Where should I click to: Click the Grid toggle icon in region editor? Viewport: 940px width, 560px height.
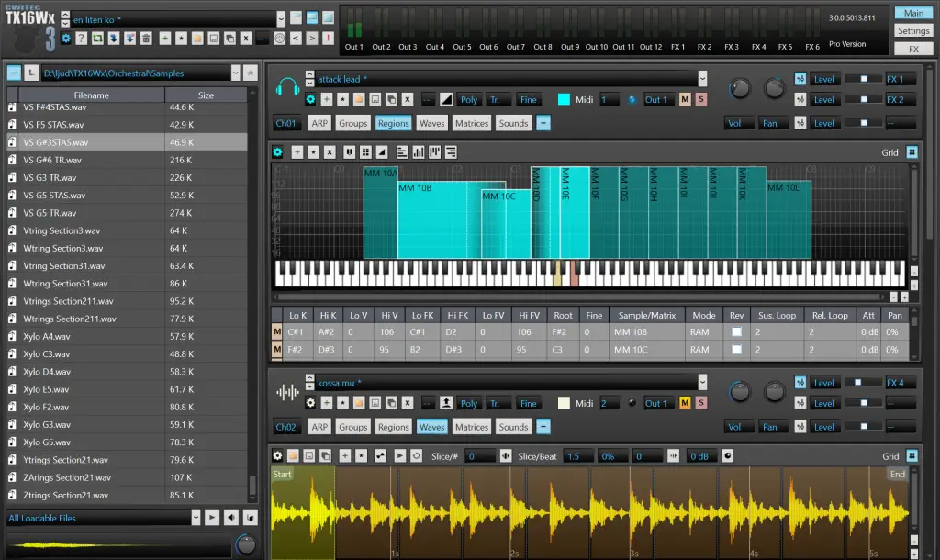(912, 152)
